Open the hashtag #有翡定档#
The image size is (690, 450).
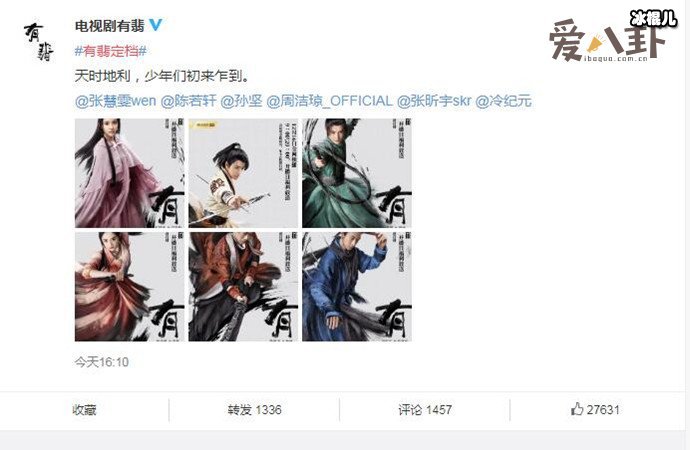pos(110,51)
